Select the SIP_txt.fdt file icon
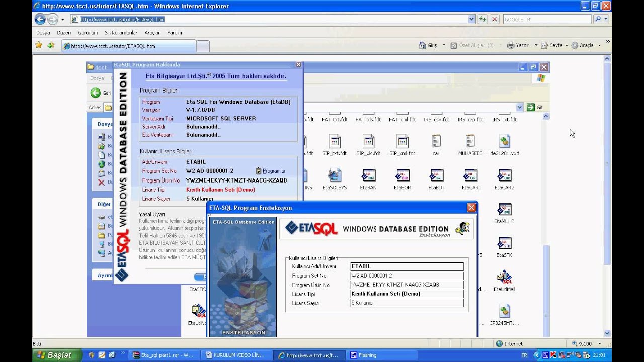 [335, 141]
